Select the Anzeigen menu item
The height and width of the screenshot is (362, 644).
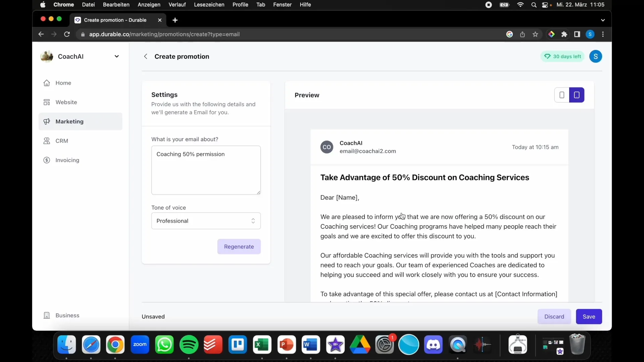149,4
